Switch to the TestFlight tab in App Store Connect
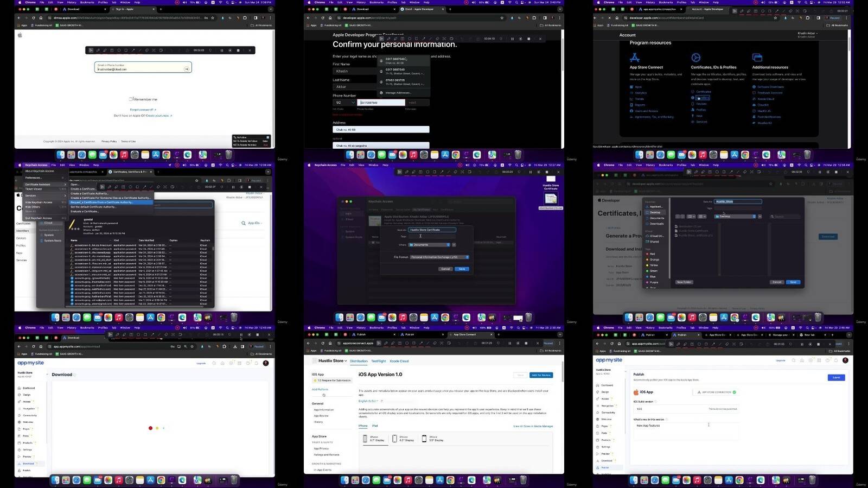Image resolution: width=868 pixels, height=488 pixels. pyautogui.click(x=379, y=361)
